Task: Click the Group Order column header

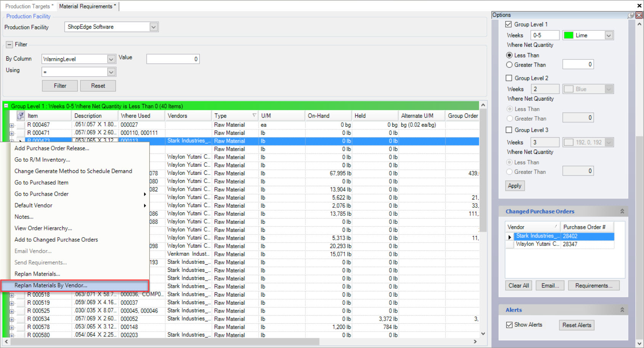Action: [x=463, y=116]
